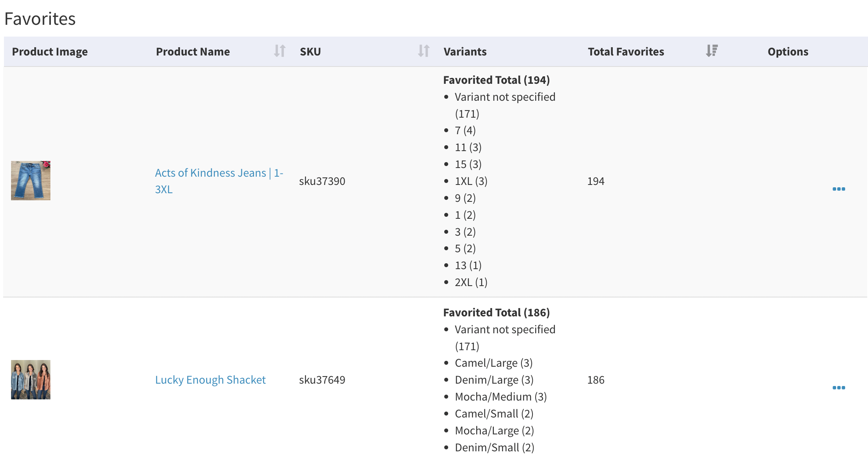
Task: Open Lucky Enough Shacket product link
Action: point(210,380)
